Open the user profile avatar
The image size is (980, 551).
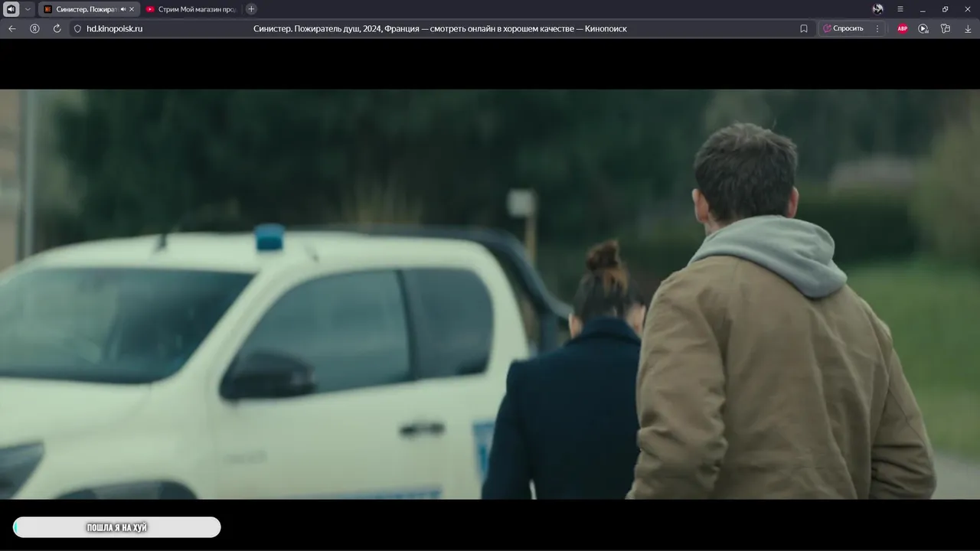click(877, 9)
